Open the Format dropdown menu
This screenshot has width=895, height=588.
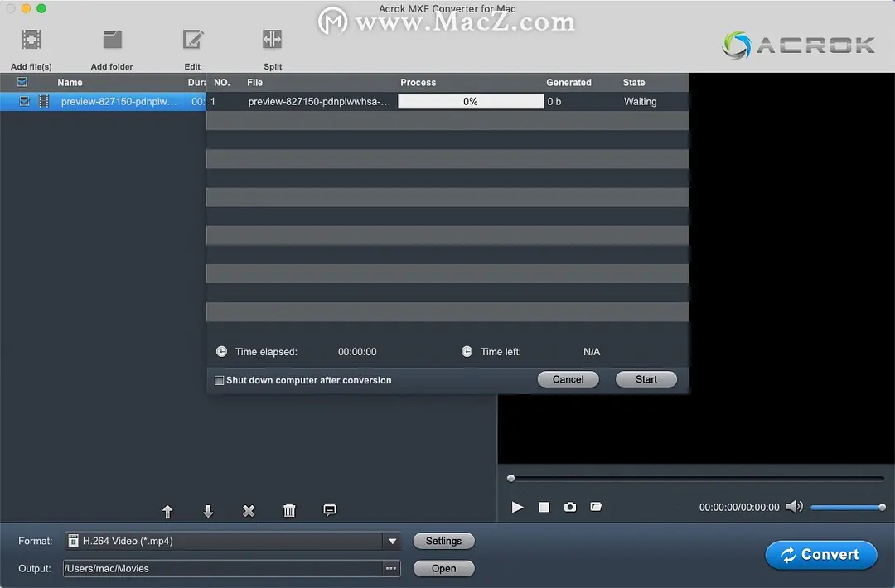tap(390, 541)
